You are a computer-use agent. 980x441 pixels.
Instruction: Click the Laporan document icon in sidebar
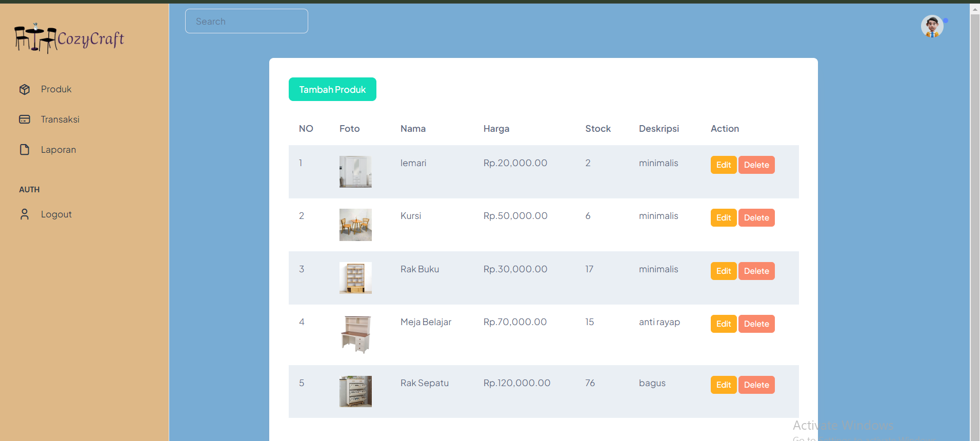pos(25,150)
